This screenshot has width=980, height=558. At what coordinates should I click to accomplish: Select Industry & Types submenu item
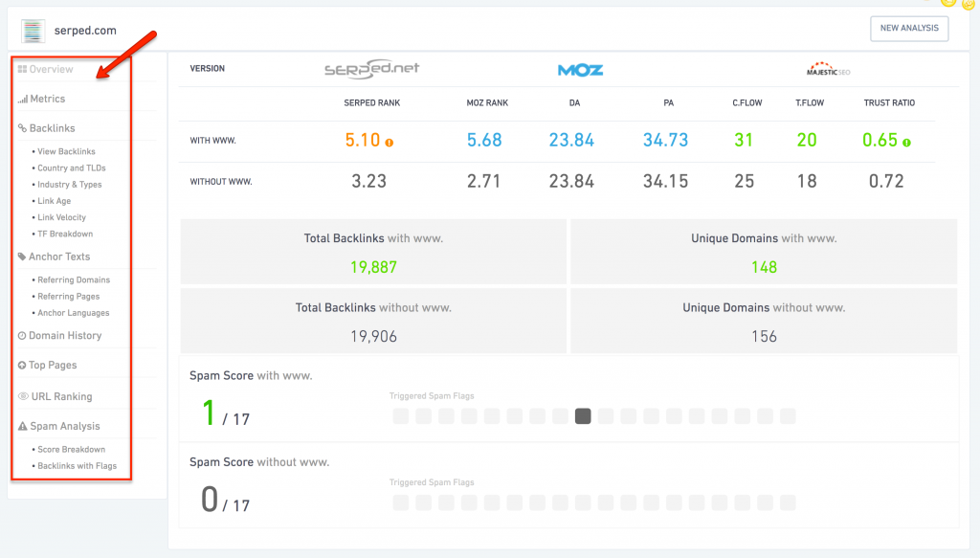coord(69,185)
